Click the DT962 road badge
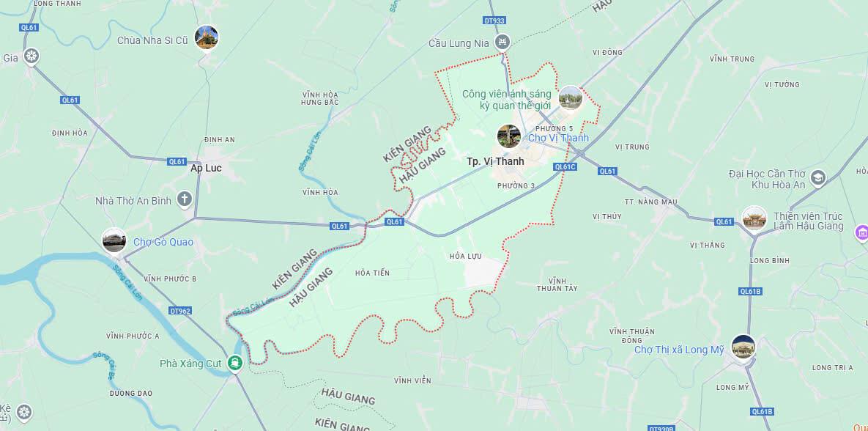This screenshot has width=868, height=431. [x=180, y=312]
